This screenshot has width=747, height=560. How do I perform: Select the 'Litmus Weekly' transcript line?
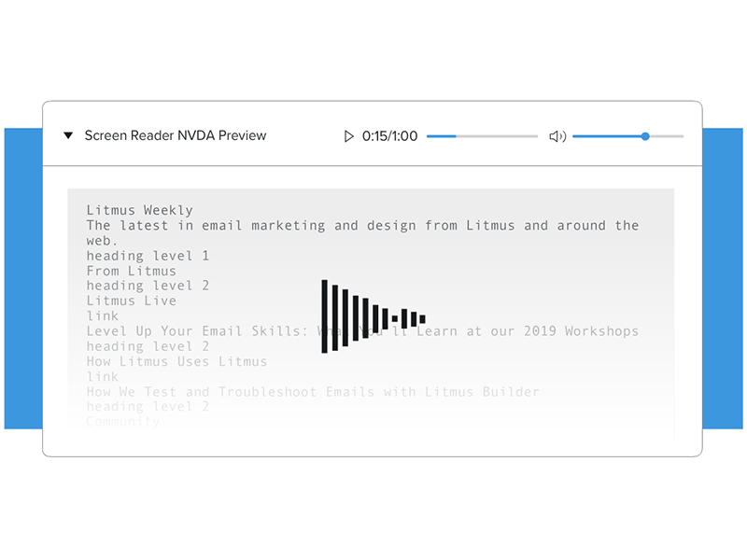tap(139, 210)
